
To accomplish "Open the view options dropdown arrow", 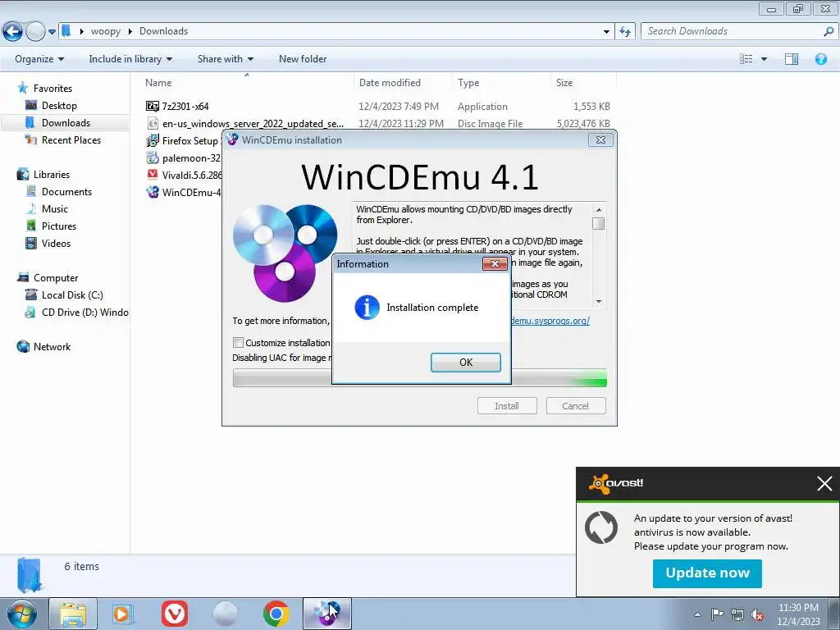I will point(764,59).
